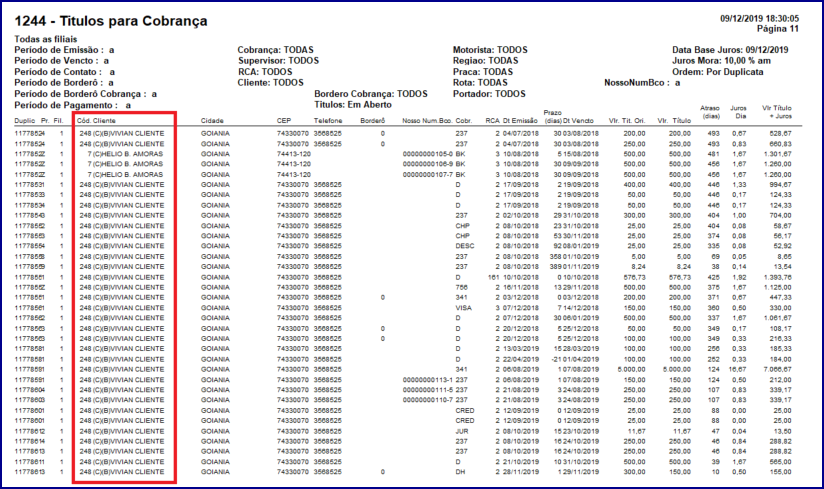Click the 'Cidade' column header
Viewport: 824px width, 489px height.
click(212, 121)
